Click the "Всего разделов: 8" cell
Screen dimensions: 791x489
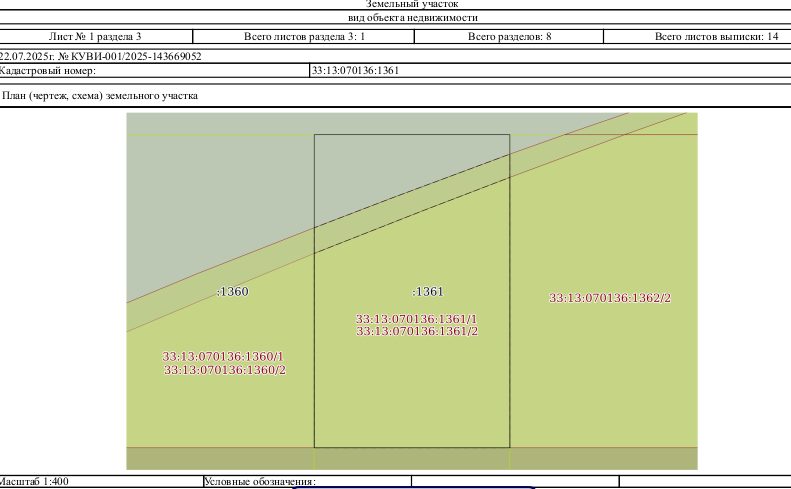point(509,36)
